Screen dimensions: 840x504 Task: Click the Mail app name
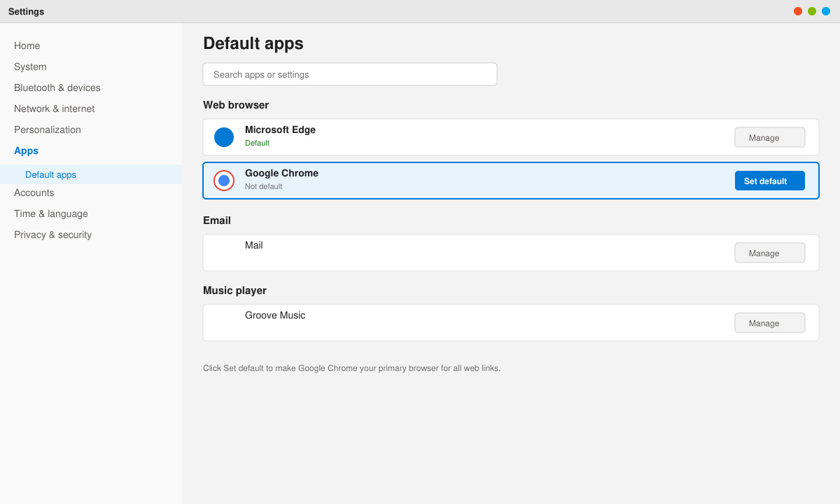(x=254, y=245)
